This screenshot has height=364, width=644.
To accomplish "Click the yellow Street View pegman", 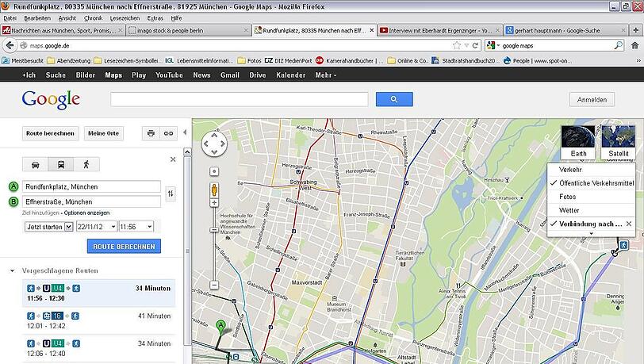I will [x=214, y=190].
